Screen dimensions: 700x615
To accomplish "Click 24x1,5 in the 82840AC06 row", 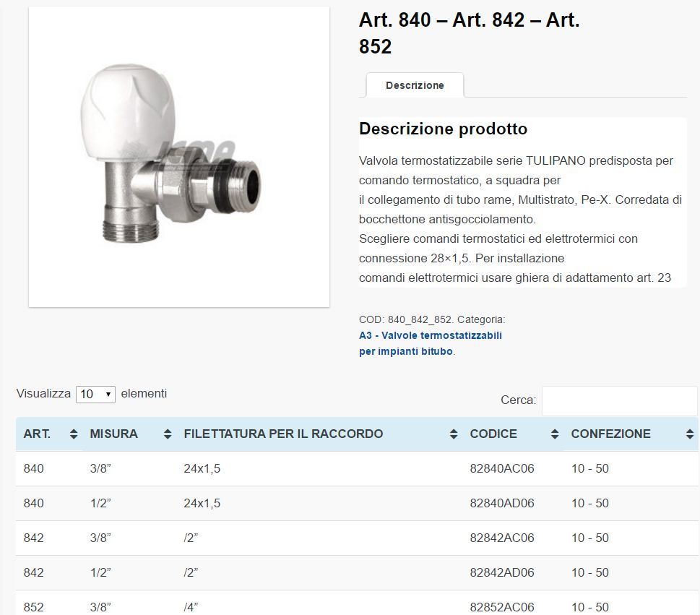I will click(x=202, y=468).
